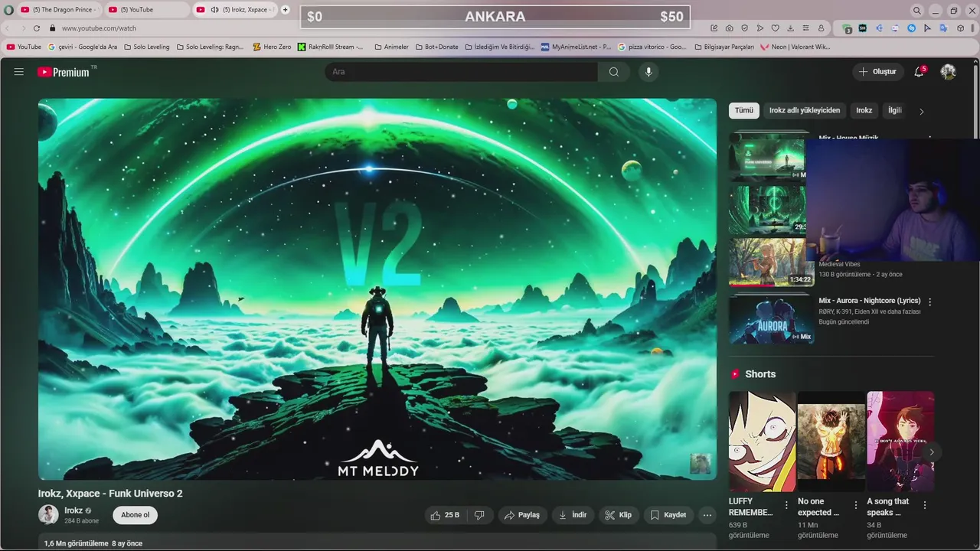Click the Shorts section logo icon
980x551 pixels.
[x=735, y=374]
